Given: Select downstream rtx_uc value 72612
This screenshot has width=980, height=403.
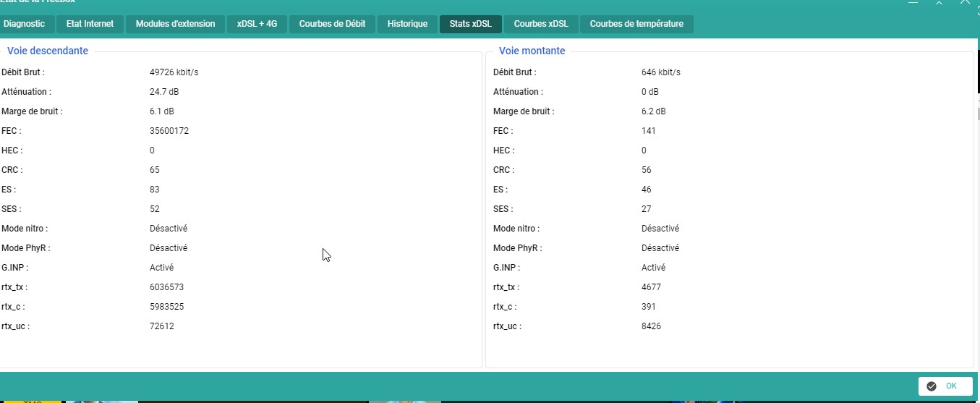Looking at the screenshot, I should coord(162,326).
